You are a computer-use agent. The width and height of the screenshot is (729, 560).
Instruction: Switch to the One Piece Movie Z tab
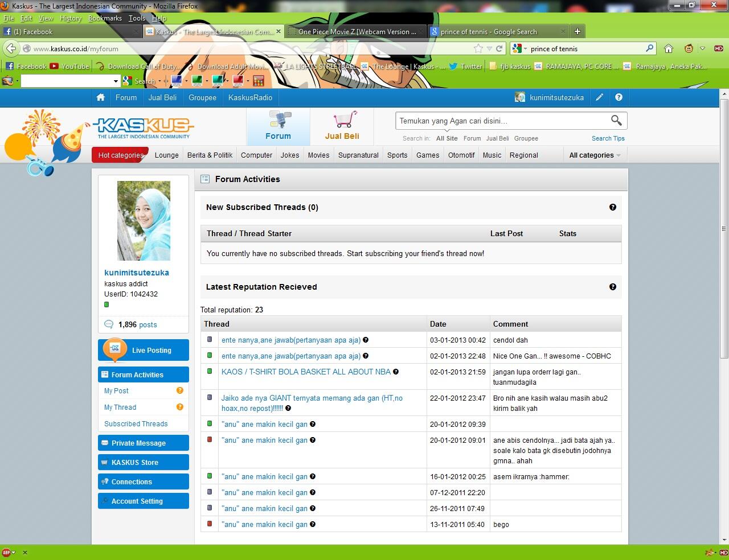[x=355, y=31]
